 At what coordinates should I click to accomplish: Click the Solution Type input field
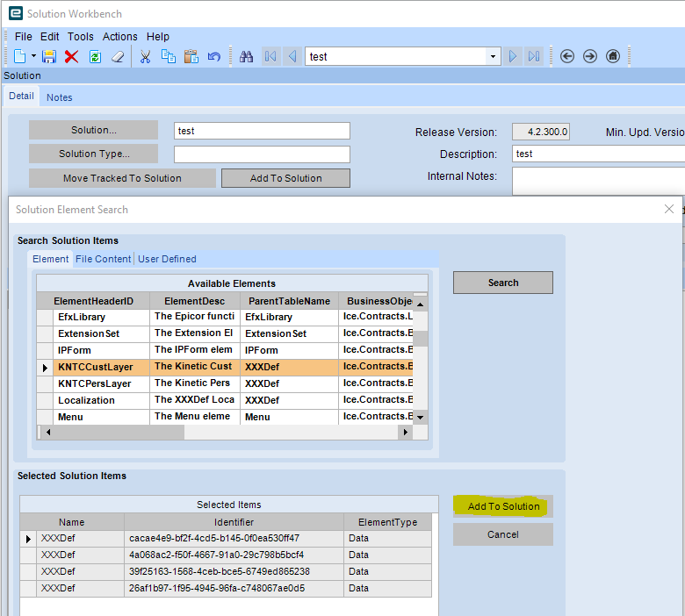262,154
